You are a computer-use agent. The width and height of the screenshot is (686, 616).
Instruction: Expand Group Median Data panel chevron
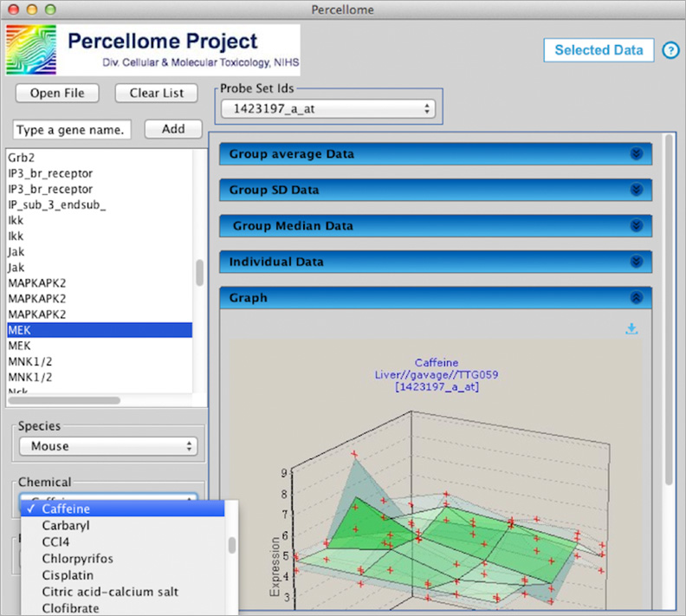point(637,225)
